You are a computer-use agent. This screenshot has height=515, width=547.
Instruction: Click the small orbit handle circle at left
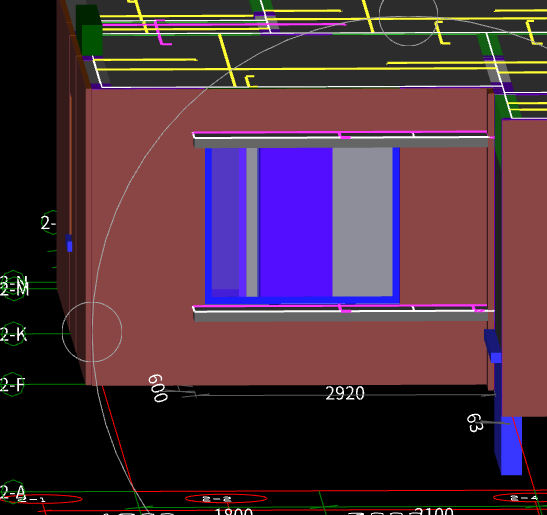tap(92, 332)
